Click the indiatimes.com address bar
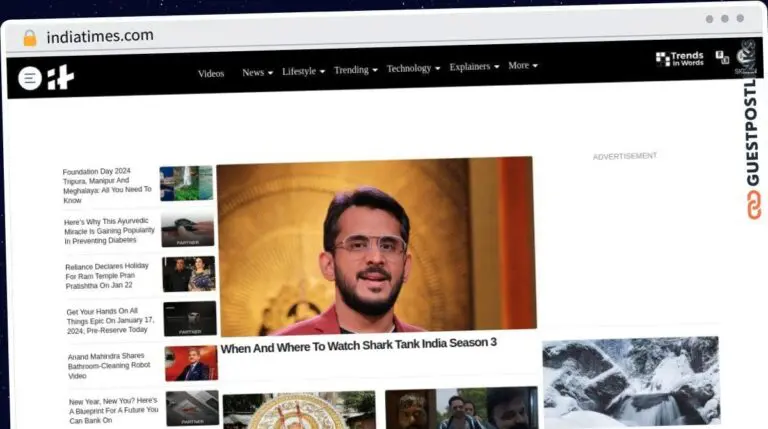This screenshot has height=429, width=768. pos(100,36)
